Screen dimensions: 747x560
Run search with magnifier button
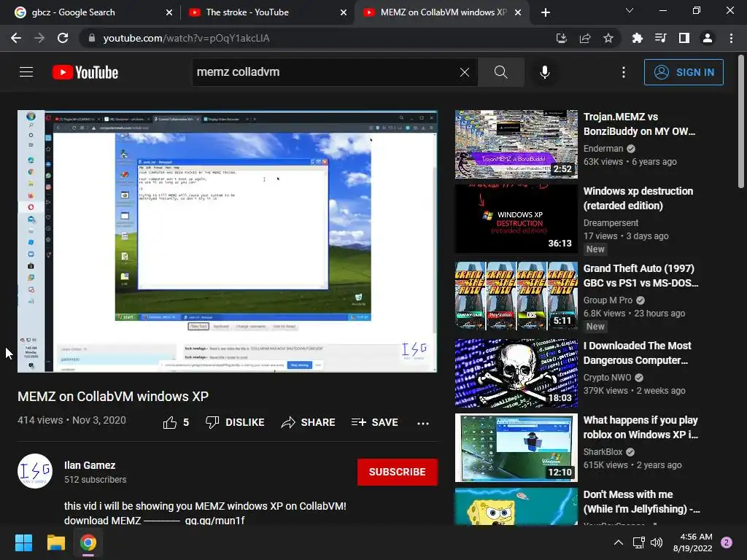(x=500, y=72)
